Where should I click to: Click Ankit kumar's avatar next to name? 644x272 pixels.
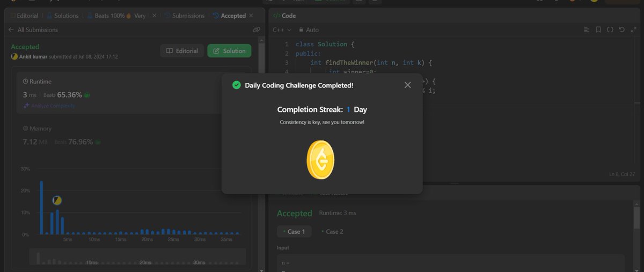[14, 56]
